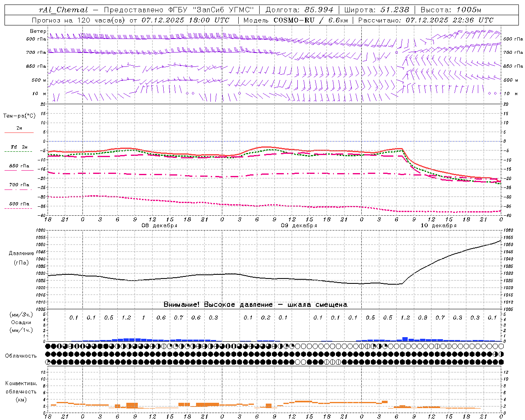This screenshot has height=420, width=525.
Task: Select the text Предоставлено ФГБУ "ЗапСиб УГМС"
Action: pos(179,10)
